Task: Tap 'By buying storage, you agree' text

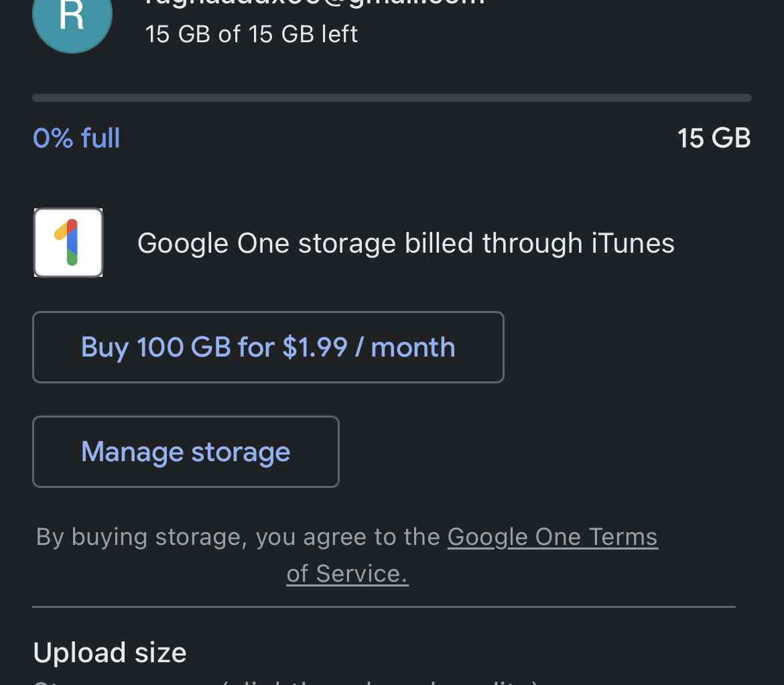Action: (238, 537)
